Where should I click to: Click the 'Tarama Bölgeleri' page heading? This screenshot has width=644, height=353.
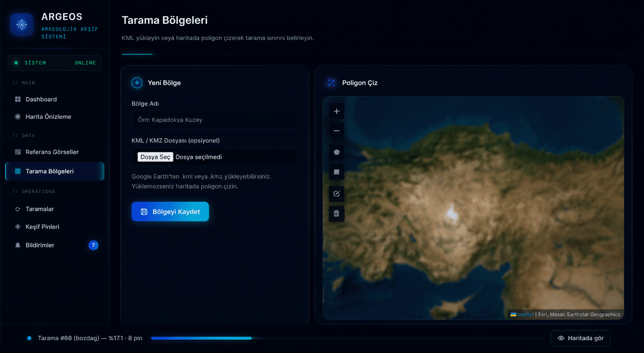(x=165, y=20)
